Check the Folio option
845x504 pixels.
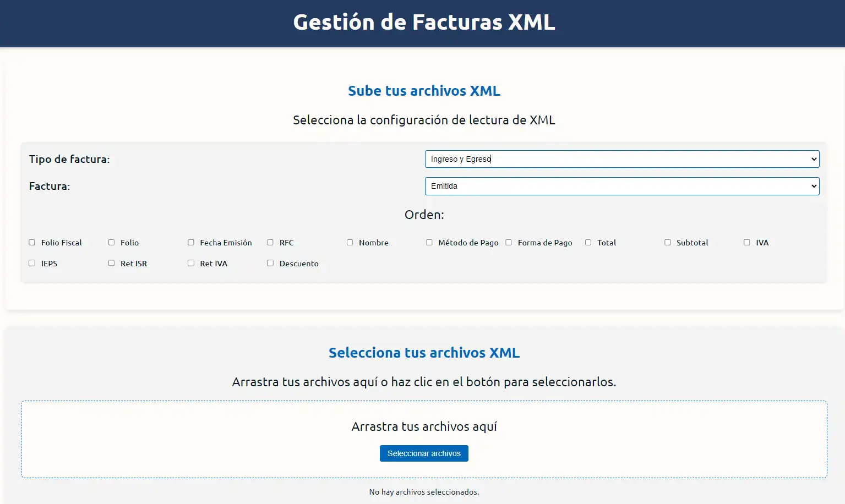coord(111,242)
